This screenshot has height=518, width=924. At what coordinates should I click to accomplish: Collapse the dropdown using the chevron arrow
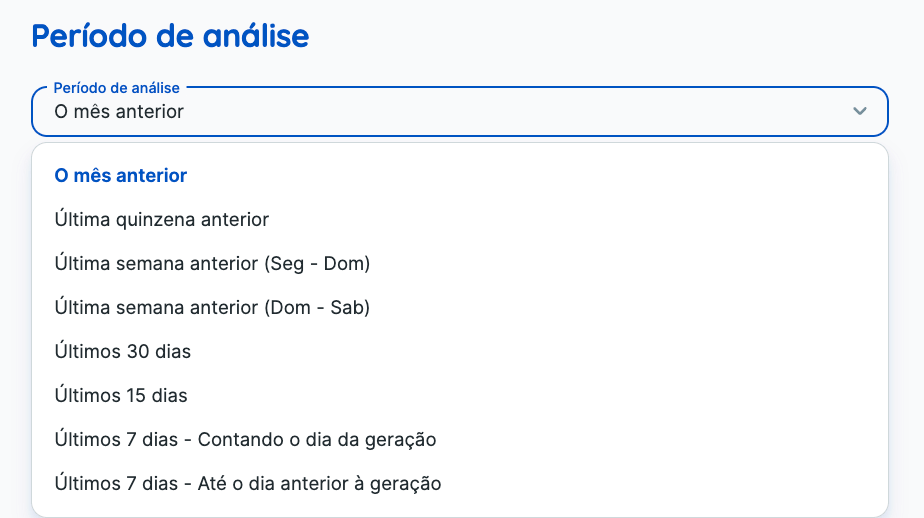pos(859,111)
